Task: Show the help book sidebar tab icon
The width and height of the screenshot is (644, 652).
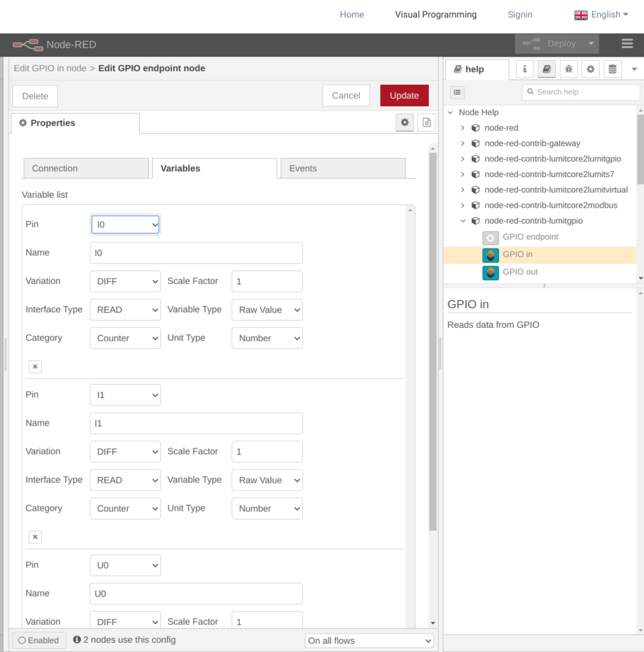Action: (547, 69)
